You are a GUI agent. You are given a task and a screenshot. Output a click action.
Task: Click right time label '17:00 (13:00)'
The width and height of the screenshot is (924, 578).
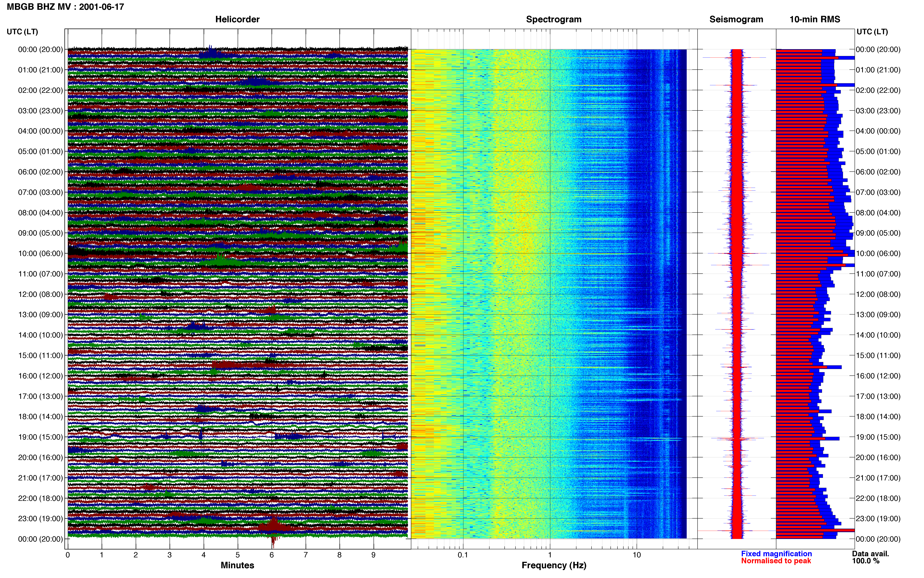[x=878, y=396]
